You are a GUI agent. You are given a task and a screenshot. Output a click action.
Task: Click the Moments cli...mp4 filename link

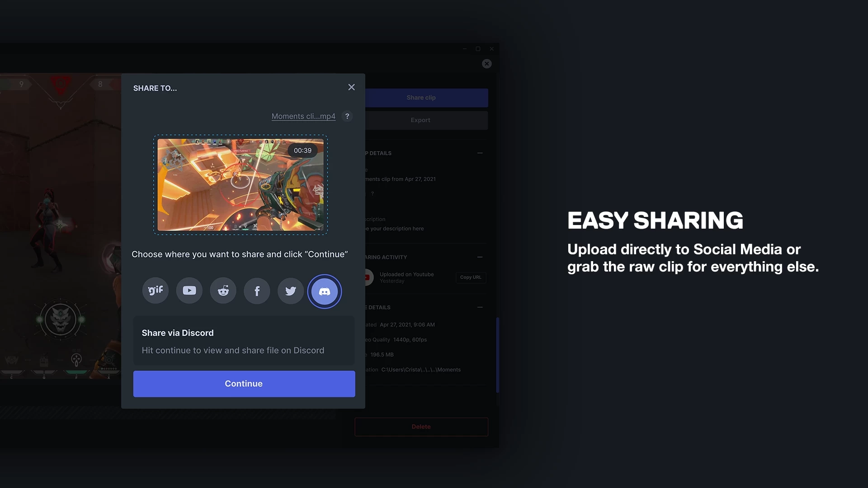[x=303, y=117]
